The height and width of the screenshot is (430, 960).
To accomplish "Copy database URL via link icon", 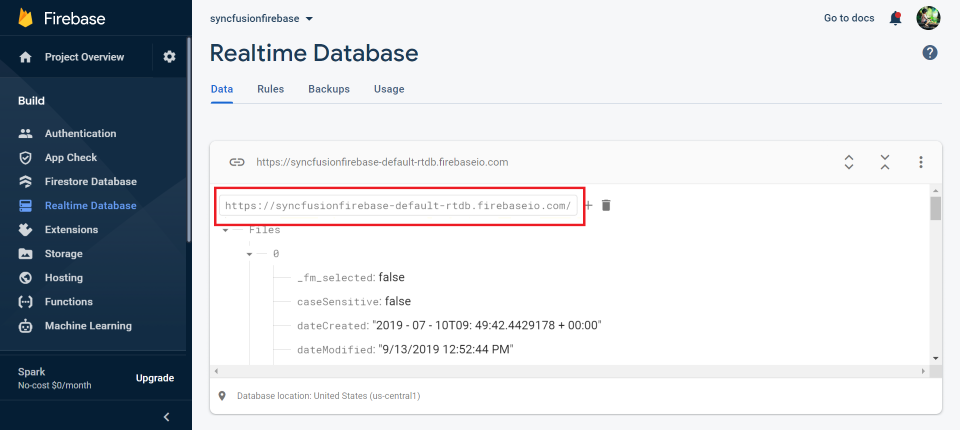I will coord(237,162).
